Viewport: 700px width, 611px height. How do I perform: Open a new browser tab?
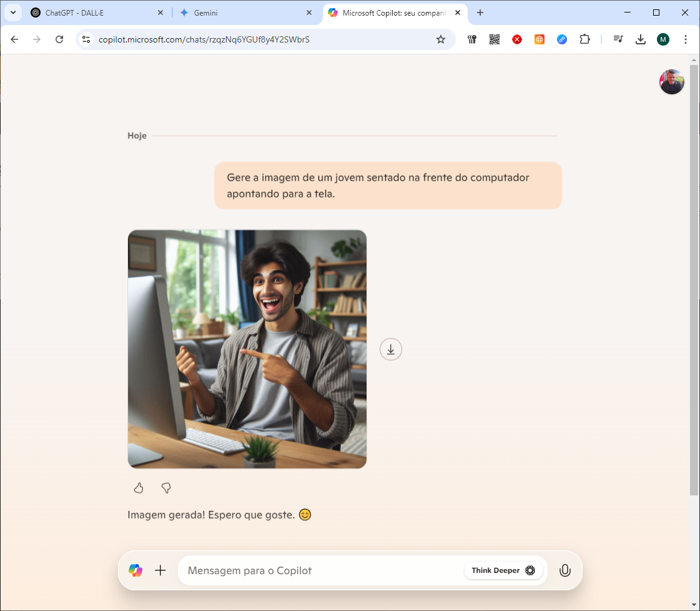point(480,13)
